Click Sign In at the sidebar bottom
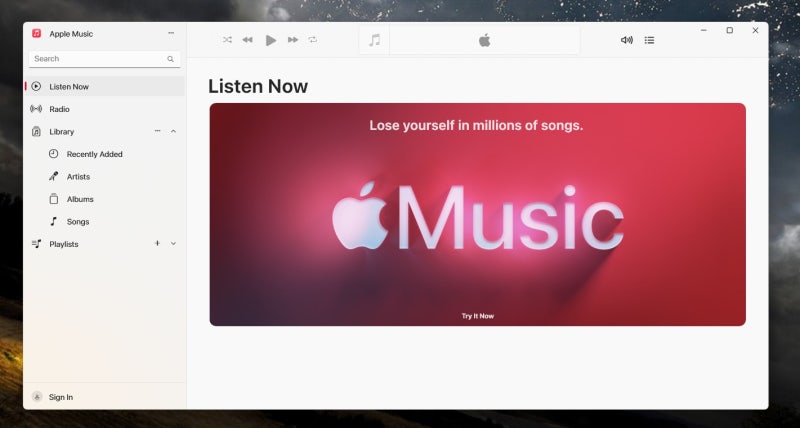The width and height of the screenshot is (800, 428). click(x=61, y=397)
